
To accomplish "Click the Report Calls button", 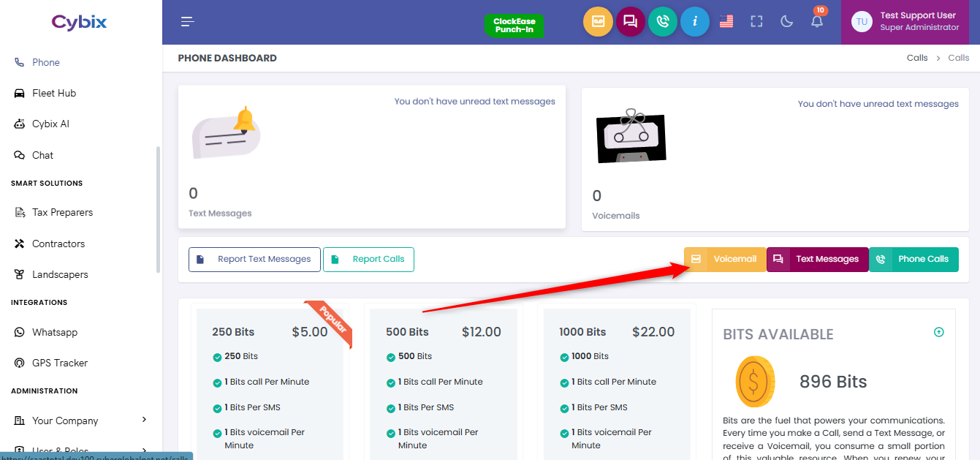I will [368, 259].
